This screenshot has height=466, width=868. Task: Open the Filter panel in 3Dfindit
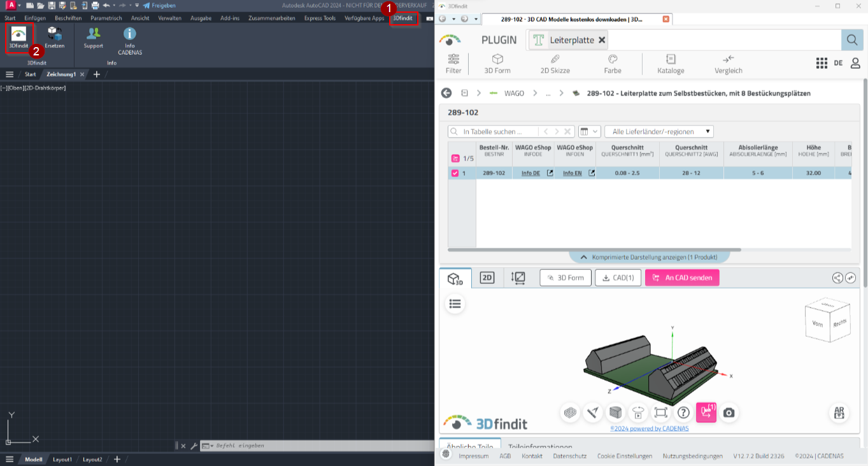453,64
